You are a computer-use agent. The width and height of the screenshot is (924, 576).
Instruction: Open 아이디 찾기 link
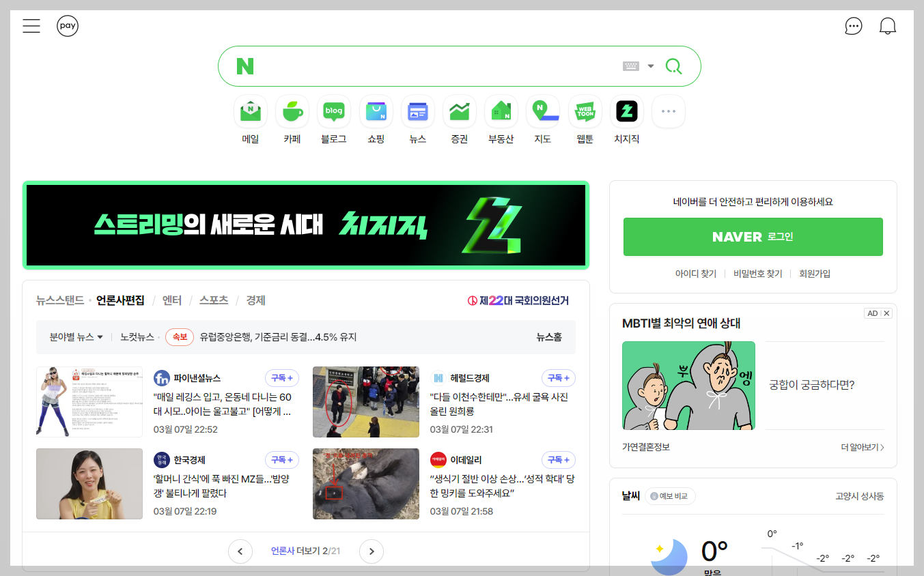pos(696,274)
